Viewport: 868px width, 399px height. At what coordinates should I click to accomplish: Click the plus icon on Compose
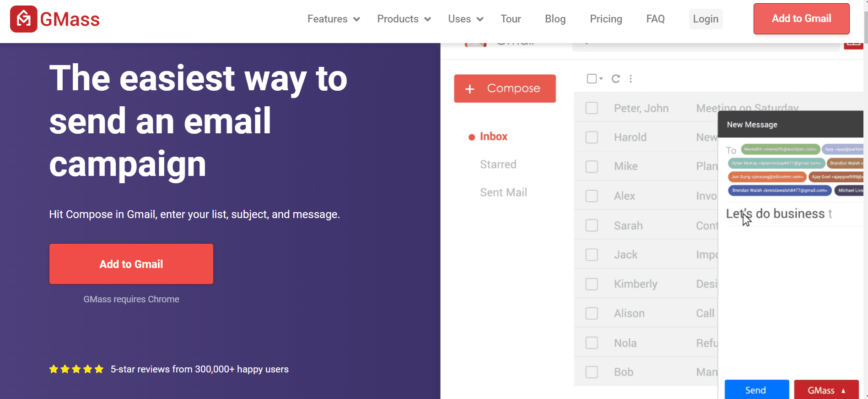tap(470, 89)
